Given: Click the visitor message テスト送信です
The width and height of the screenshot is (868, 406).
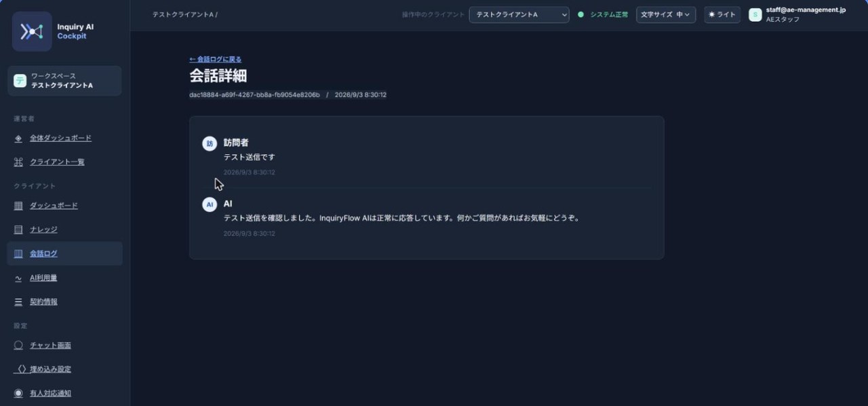Looking at the screenshot, I should coord(250,158).
